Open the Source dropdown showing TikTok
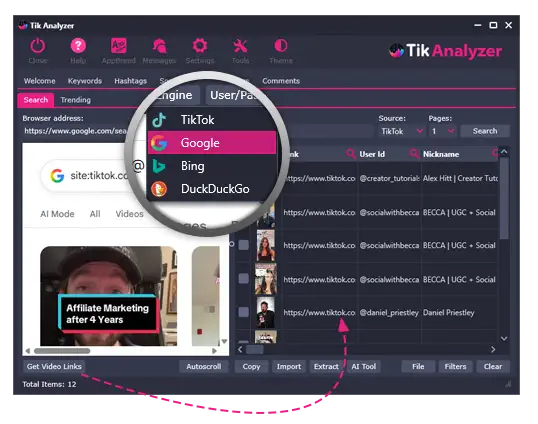Screen dimensions: 538x424 pos(401,131)
